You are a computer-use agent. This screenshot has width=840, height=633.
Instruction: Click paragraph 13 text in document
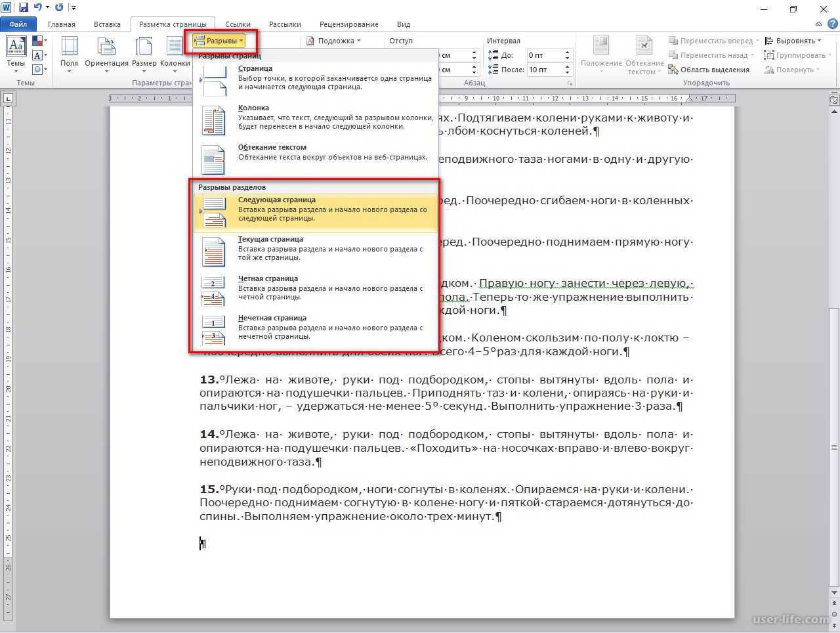[446, 393]
